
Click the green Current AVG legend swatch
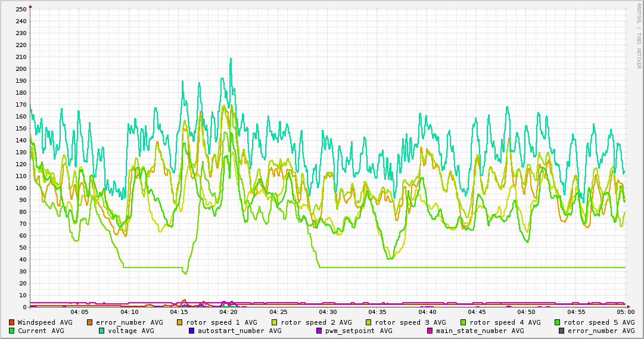(x=12, y=331)
